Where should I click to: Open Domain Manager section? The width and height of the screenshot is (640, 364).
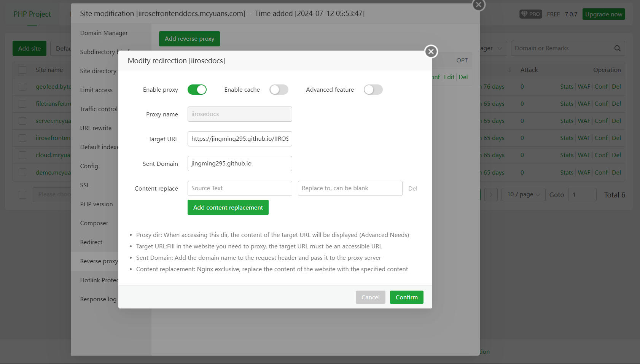click(x=104, y=33)
